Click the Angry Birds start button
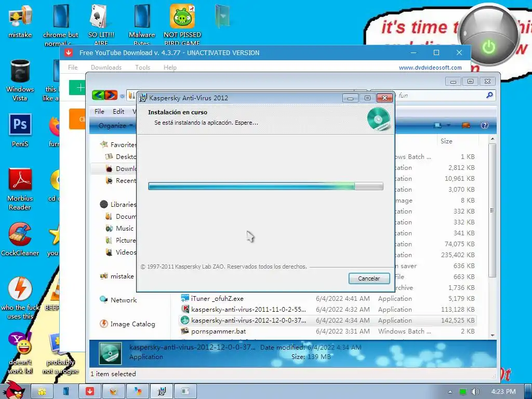This screenshot has height=399, width=532. point(14,390)
